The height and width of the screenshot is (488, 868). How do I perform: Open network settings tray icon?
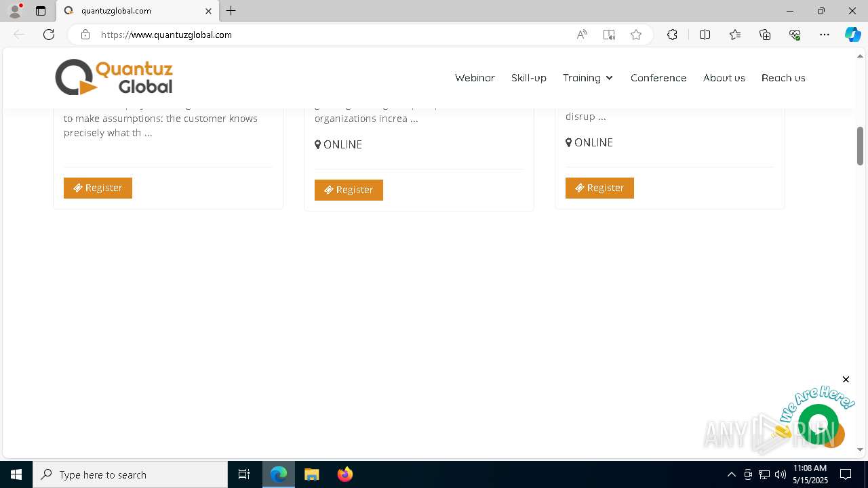tap(764, 474)
